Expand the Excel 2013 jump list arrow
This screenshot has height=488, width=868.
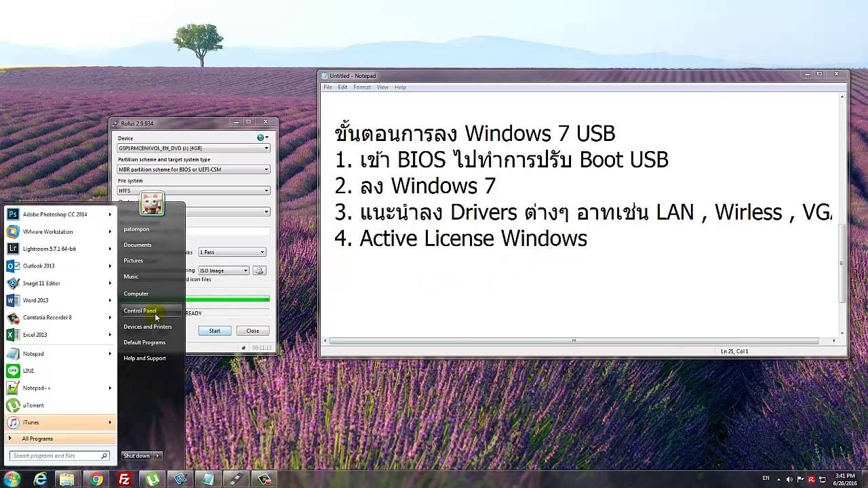[110, 335]
